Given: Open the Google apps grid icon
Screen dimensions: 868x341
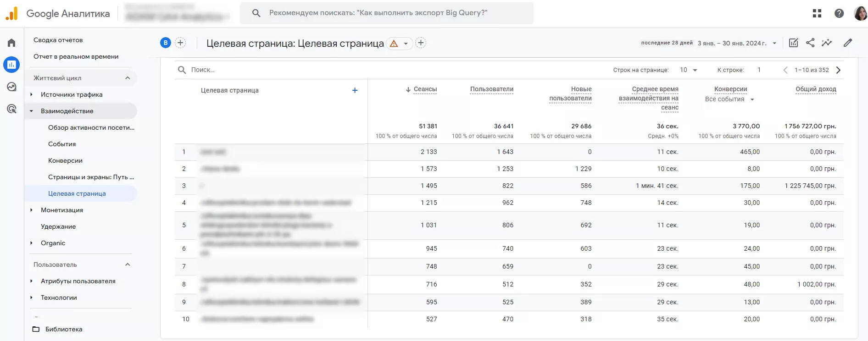Looking at the screenshot, I should coord(817,13).
